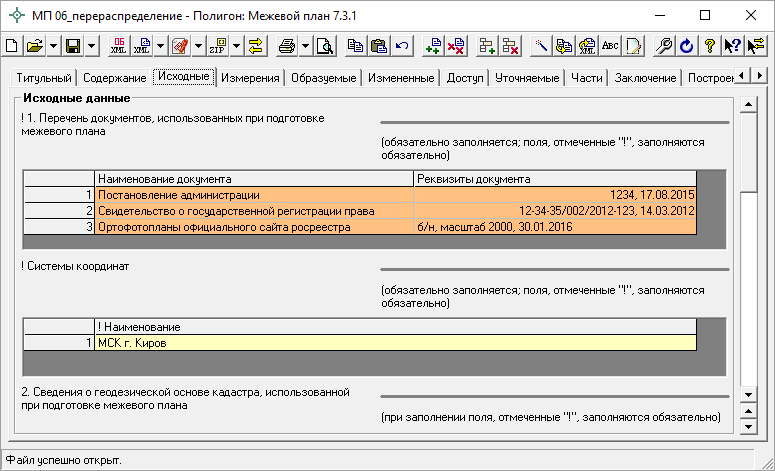The height and width of the screenshot is (471, 775).
Task: Click the page with pencil edit icon
Action: point(633,46)
